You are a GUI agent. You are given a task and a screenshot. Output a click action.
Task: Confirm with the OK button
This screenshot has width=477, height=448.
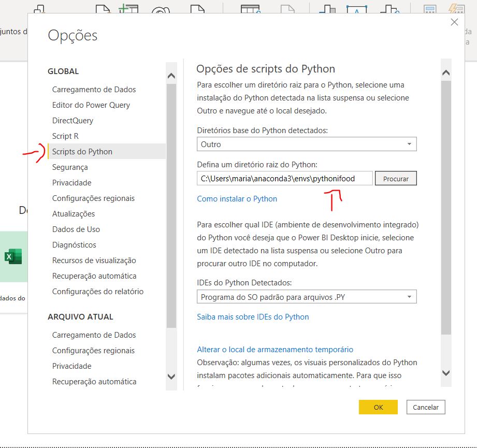pyautogui.click(x=378, y=407)
